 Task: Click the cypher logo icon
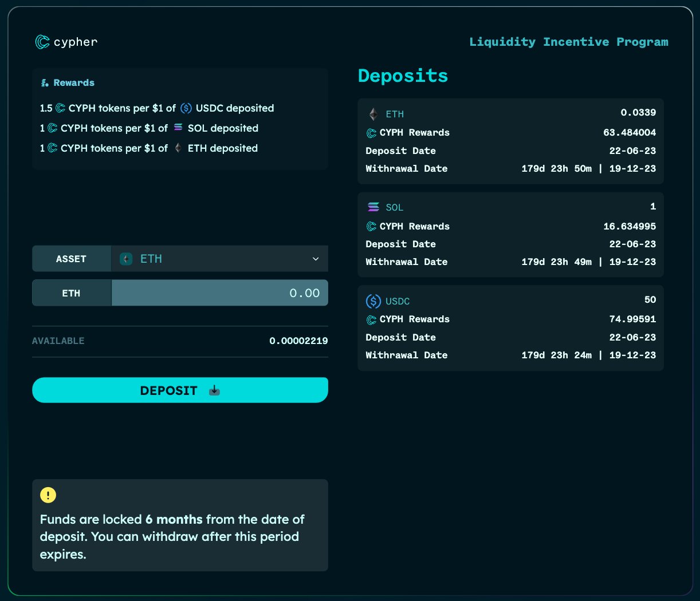(43, 41)
